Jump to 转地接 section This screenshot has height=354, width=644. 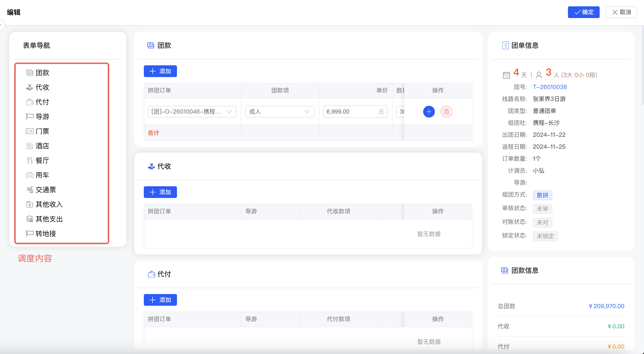tap(46, 234)
